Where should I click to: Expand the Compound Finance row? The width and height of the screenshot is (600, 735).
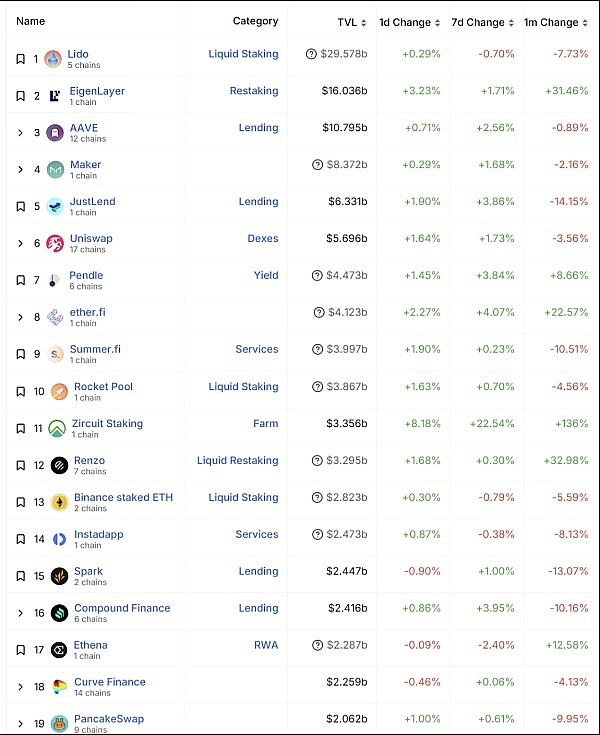coord(20,613)
